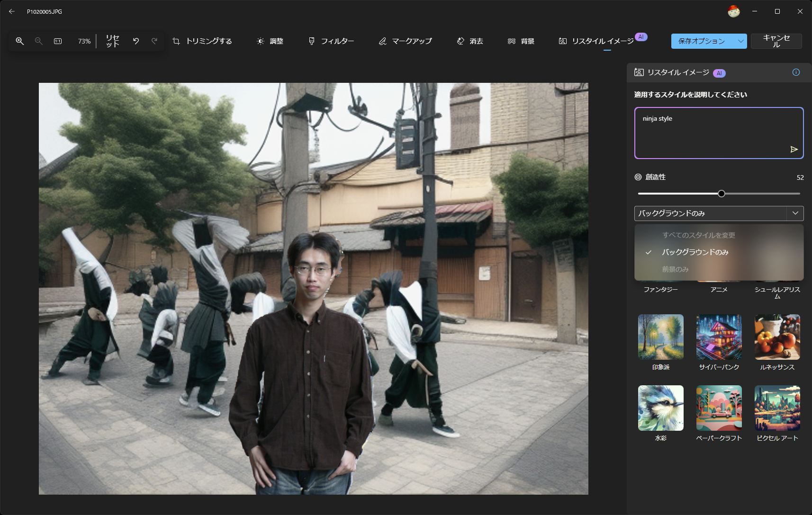Click the 73% zoom level value
This screenshot has height=515, width=812.
84,41
